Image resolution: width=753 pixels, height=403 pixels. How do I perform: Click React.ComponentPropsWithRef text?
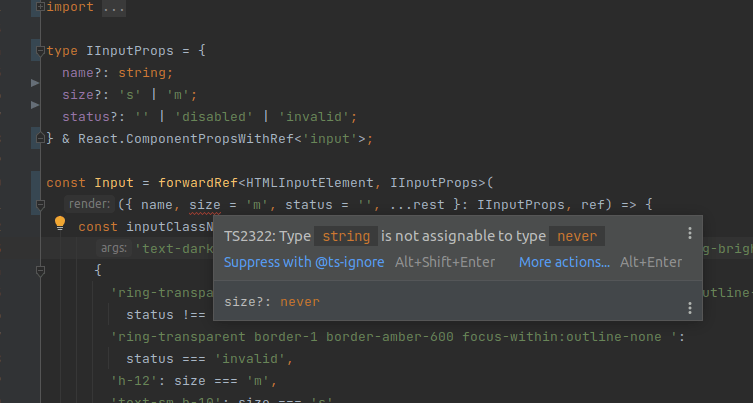(186, 139)
